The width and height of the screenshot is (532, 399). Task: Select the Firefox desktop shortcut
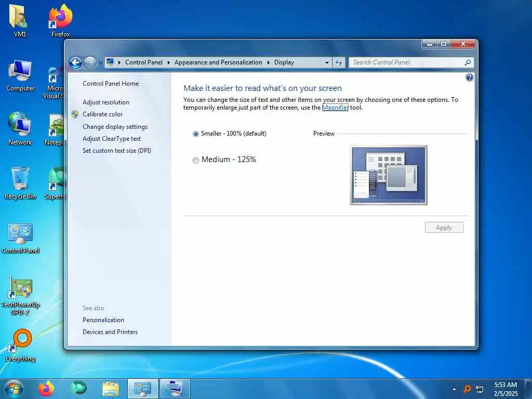coord(60,21)
